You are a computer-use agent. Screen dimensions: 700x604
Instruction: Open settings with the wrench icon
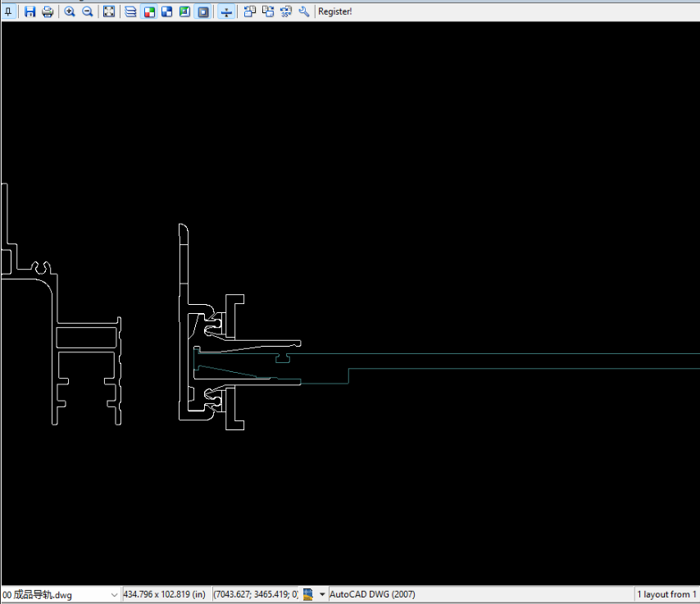[304, 11]
